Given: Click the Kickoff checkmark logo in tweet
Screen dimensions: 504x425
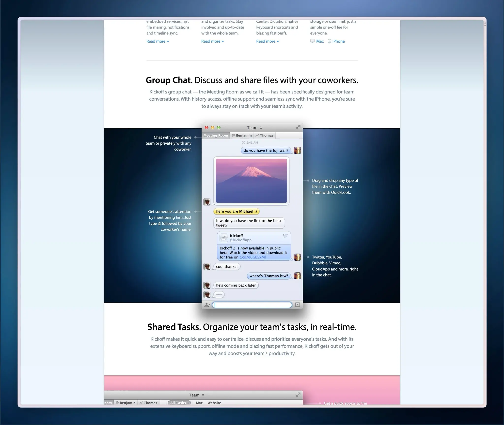Looking at the screenshot, I should coord(224,238).
